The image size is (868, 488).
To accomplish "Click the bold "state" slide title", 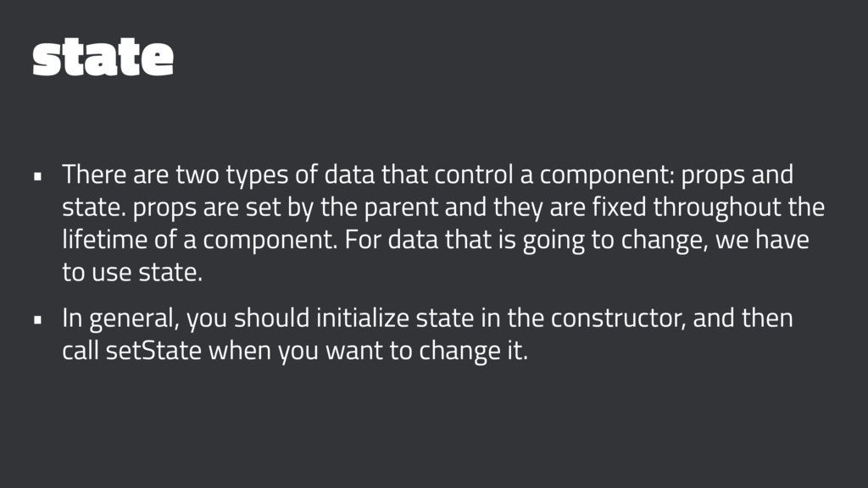I will click(103, 57).
